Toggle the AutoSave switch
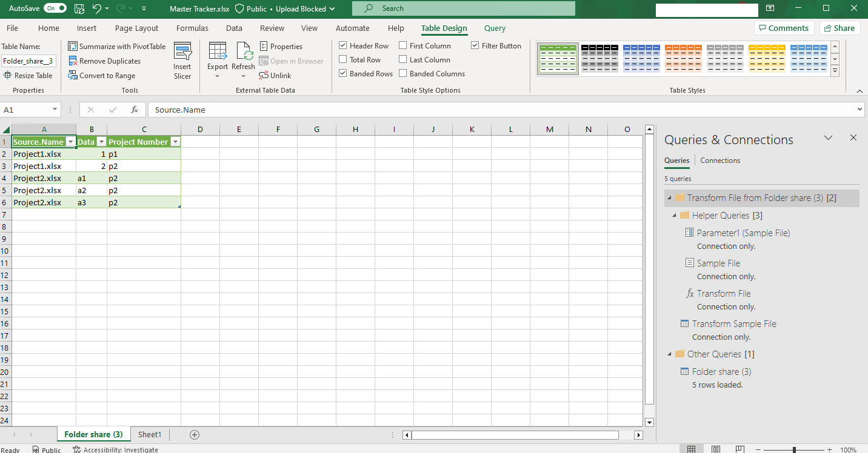 point(55,8)
